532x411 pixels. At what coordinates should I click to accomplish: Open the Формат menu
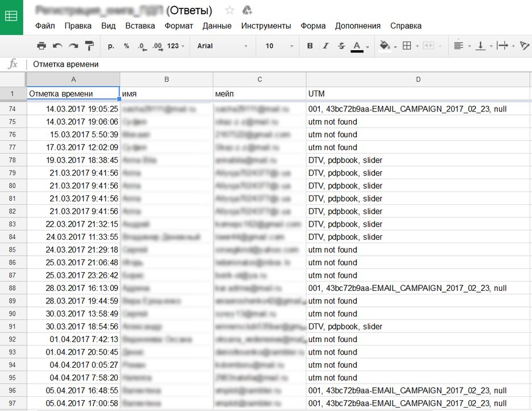(x=179, y=26)
